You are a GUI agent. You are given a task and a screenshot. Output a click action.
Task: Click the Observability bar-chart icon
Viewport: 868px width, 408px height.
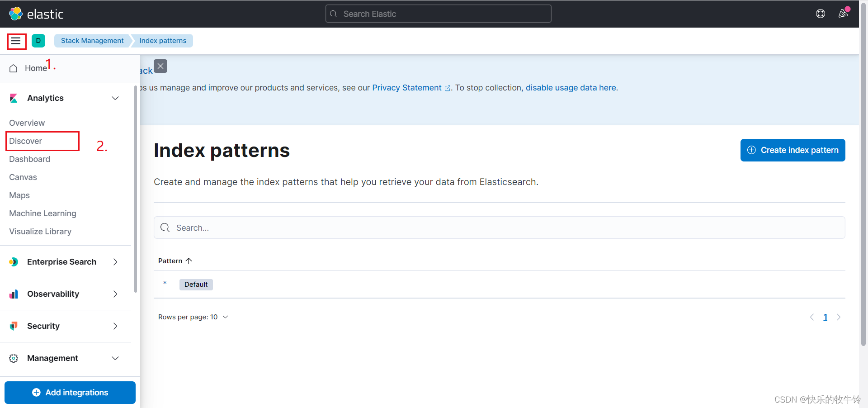(13, 294)
